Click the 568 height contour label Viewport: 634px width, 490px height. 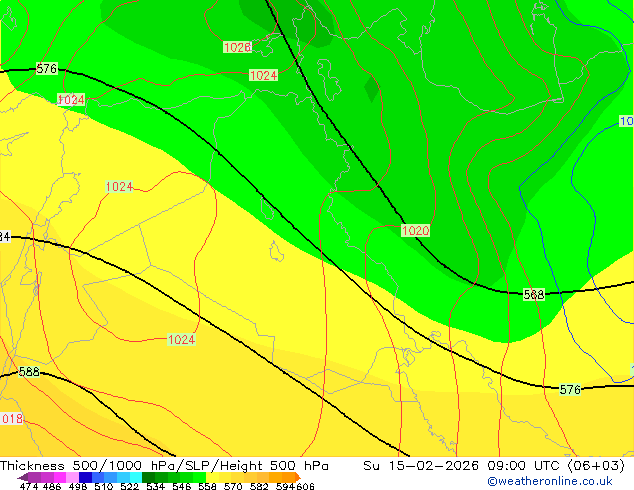point(534,294)
